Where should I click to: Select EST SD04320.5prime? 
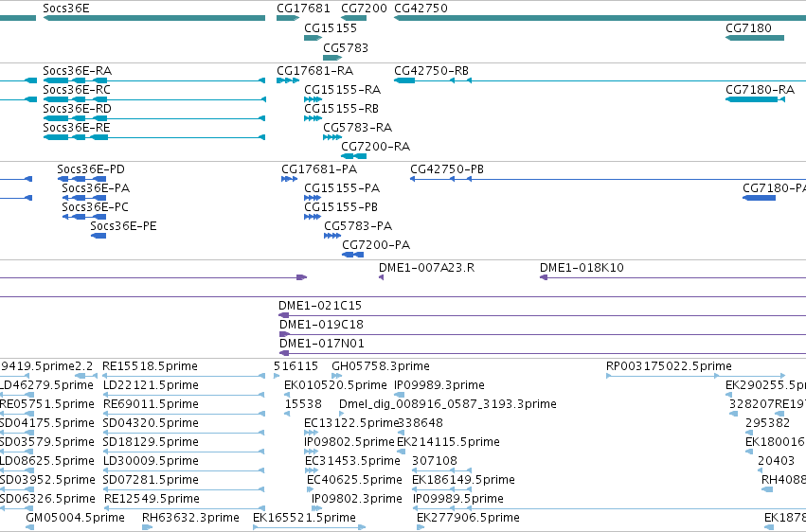pyautogui.click(x=184, y=433)
